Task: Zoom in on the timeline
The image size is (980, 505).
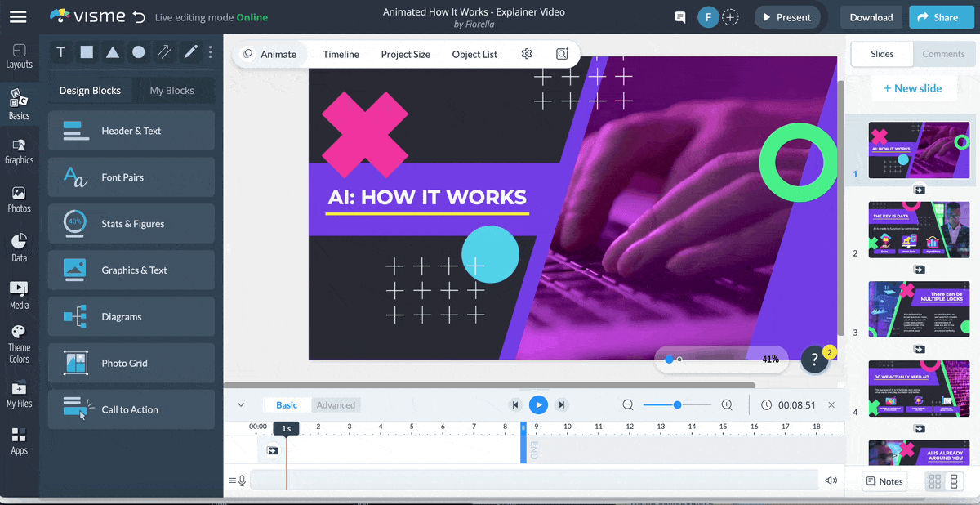Action: [x=727, y=405]
